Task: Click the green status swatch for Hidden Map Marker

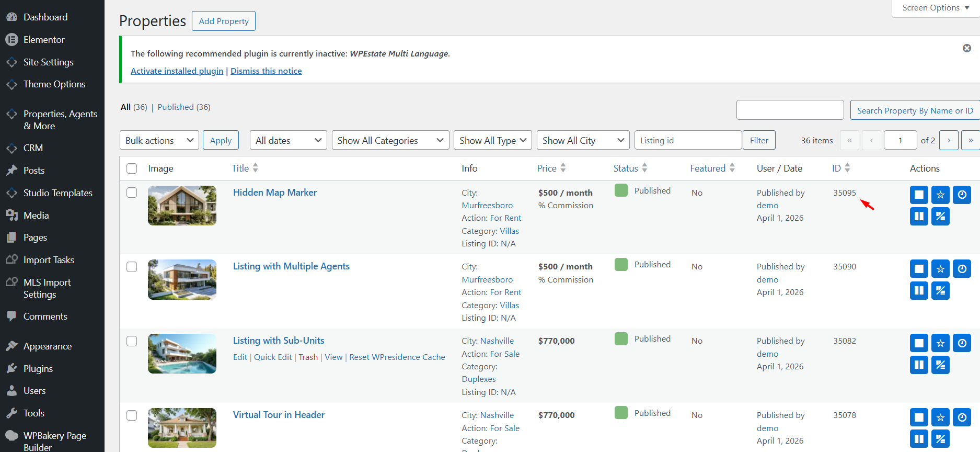Action: click(x=621, y=190)
